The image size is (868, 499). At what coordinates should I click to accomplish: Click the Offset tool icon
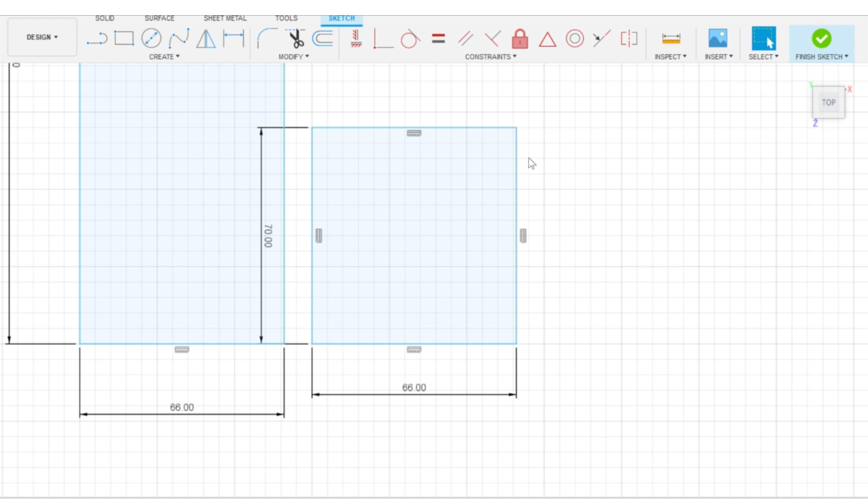(x=323, y=38)
